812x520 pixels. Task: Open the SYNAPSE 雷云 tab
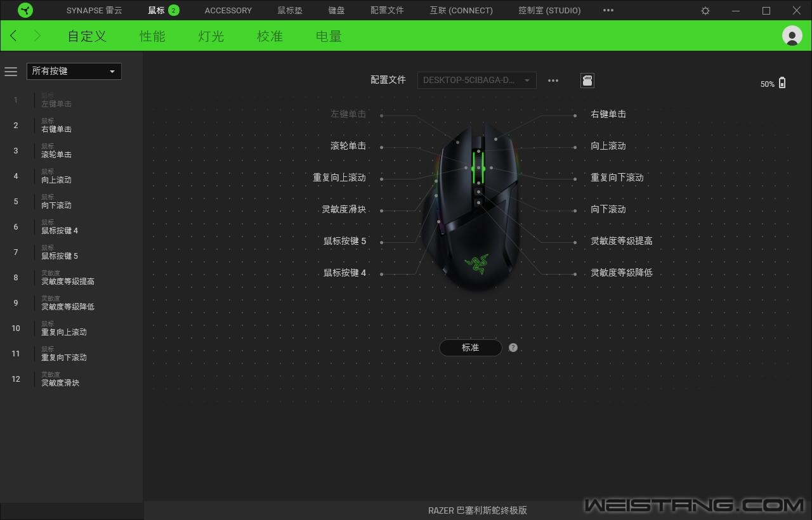(x=95, y=10)
